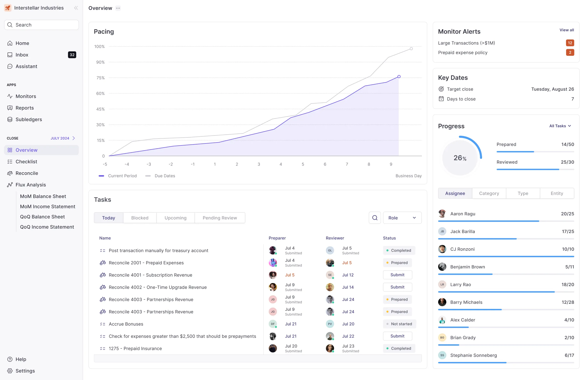
Task: Open the Monitors app icon
Action: [10, 96]
